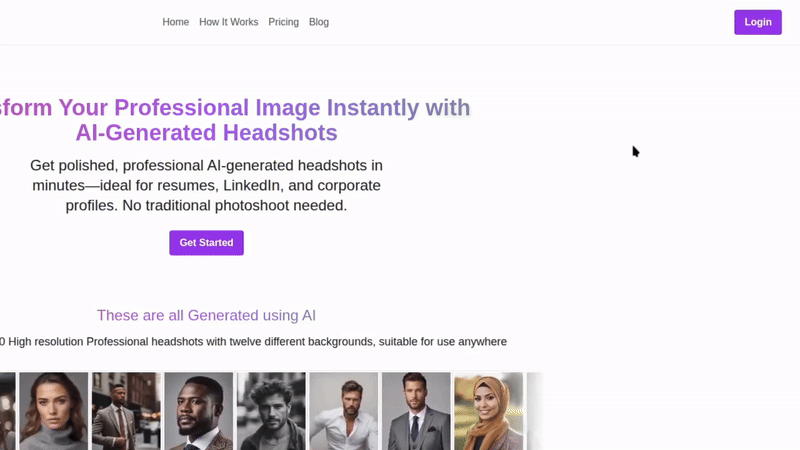Select headshot of man on city street

pos(126,411)
